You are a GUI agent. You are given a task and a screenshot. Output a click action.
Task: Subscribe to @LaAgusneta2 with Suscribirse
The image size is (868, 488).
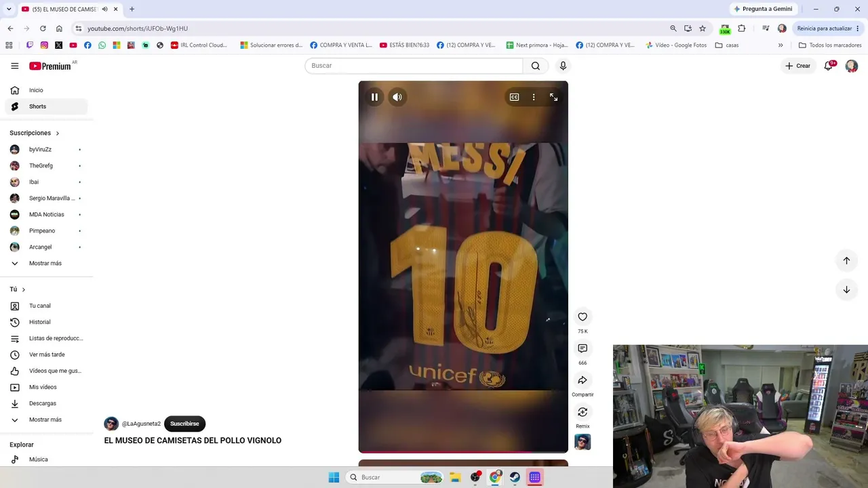tap(184, 424)
